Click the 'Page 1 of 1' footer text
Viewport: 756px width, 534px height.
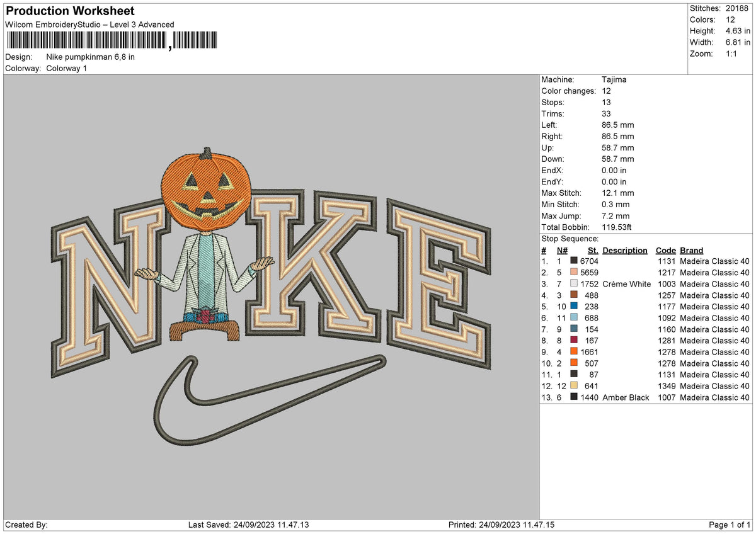click(x=730, y=525)
